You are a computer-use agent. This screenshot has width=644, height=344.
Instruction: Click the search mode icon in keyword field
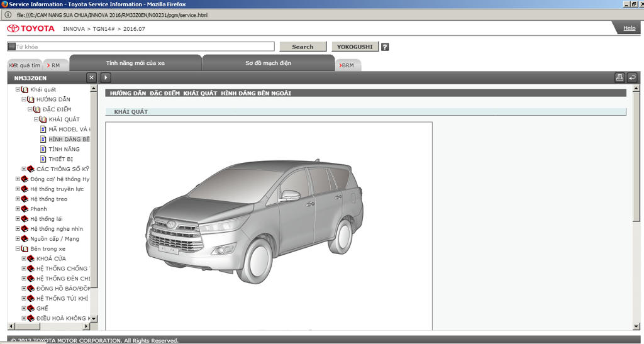point(12,47)
